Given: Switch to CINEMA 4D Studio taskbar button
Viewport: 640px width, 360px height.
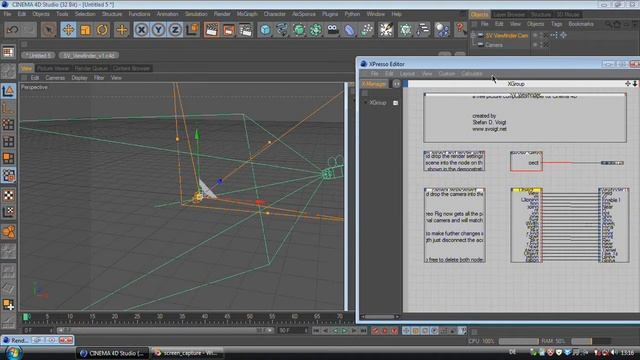Looking at the screenshot, I should click(x=113, y=353).
